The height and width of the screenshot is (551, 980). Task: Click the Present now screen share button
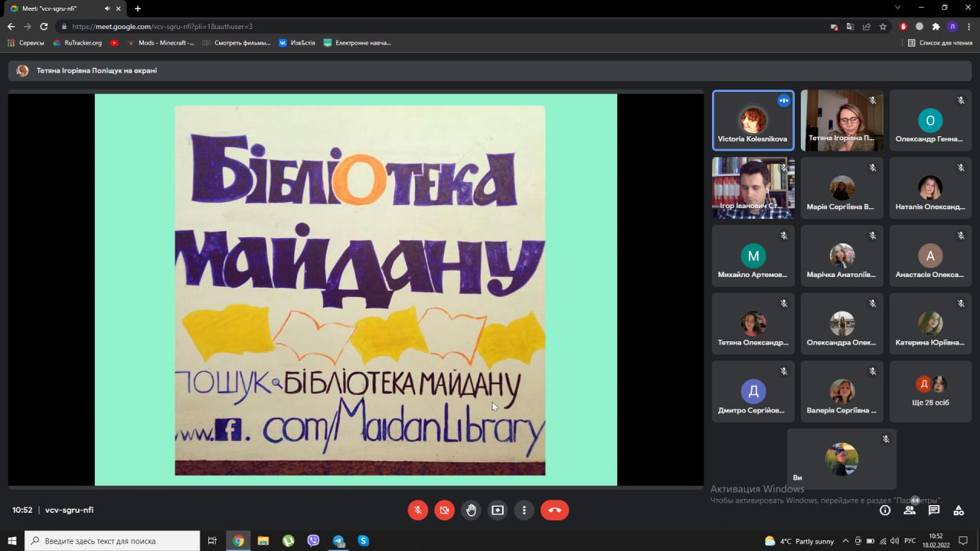498,510
